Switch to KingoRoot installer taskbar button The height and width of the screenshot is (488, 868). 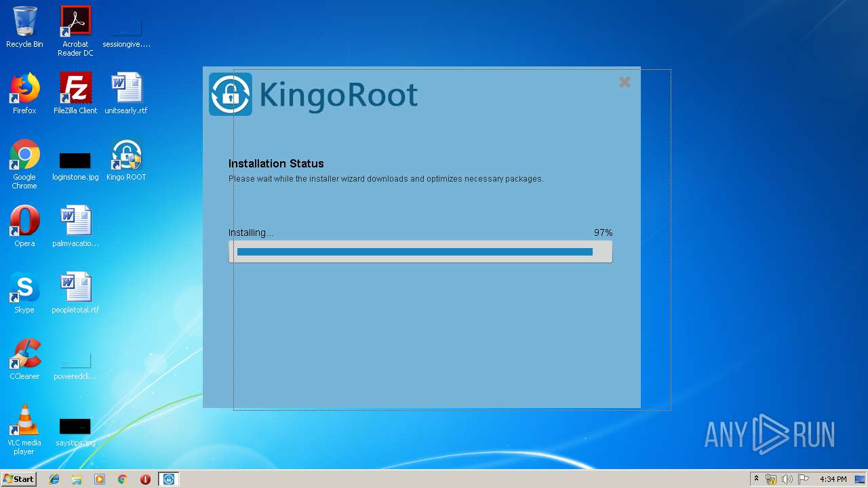pos(169,479)
